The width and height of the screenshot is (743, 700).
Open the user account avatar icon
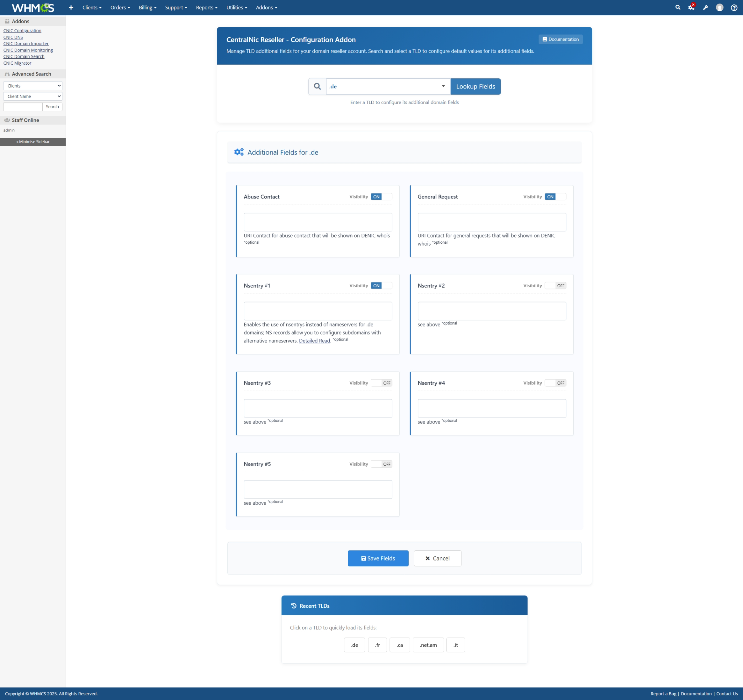[720, 7]
